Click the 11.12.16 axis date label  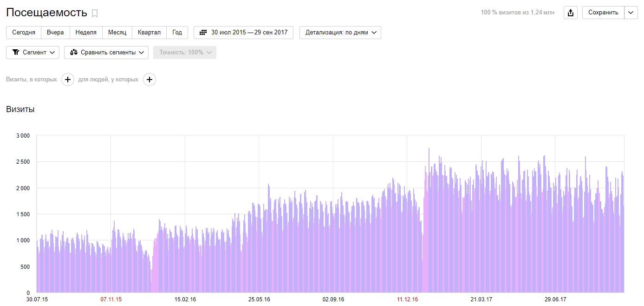point(407,299)
